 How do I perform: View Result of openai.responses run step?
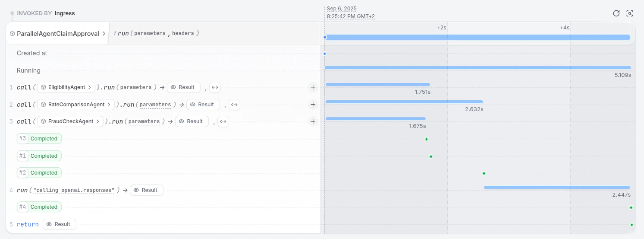click(x=146, y=190)
